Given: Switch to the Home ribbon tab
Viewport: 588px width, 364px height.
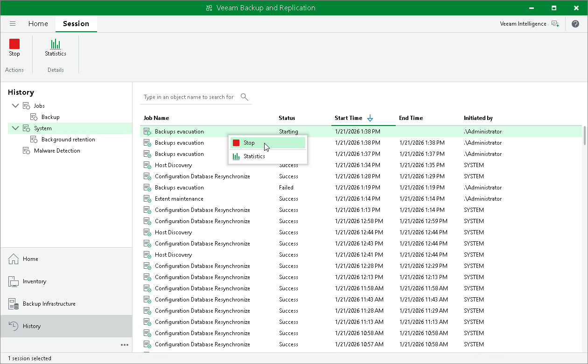Looking at the screenshot, I should point(38,24).
